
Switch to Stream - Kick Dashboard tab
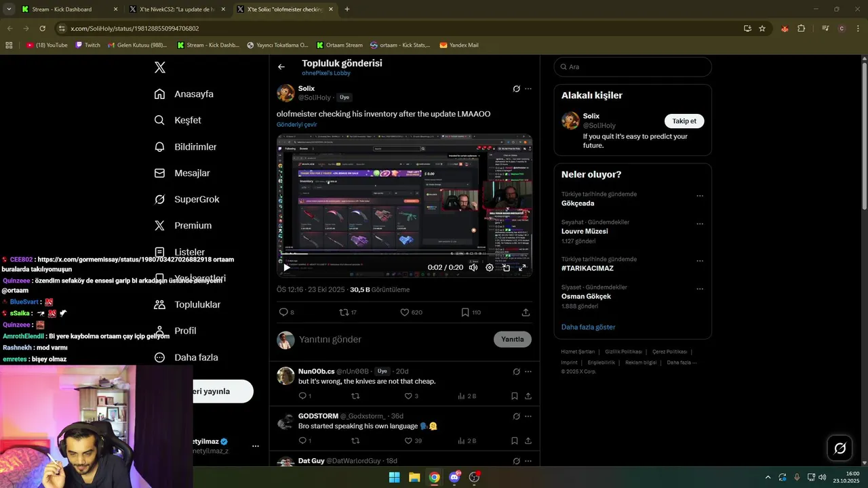70,9
